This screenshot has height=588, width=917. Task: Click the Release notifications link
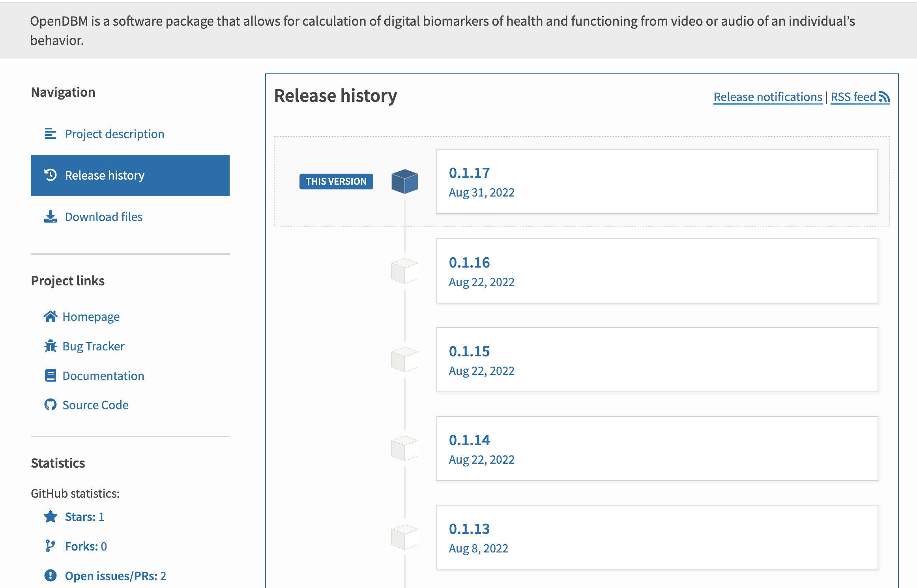click(768, 97)
